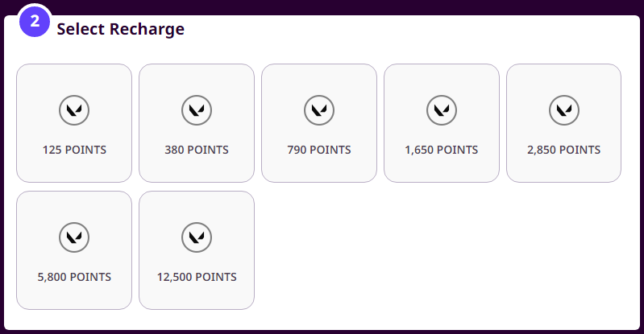Select the 12,500 POINTS recharge card
644x334 pixels.
coord(197,250)
